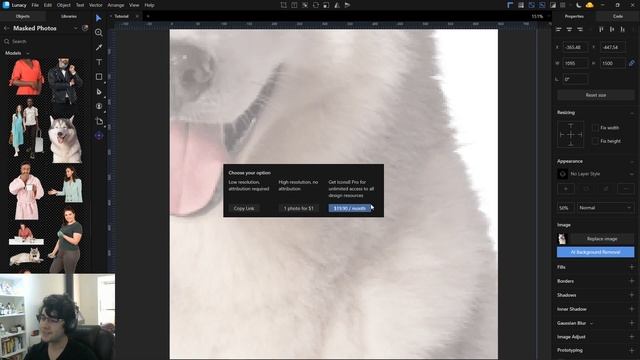Open the Vector menu
640x360 pixels.
(96, 5)
